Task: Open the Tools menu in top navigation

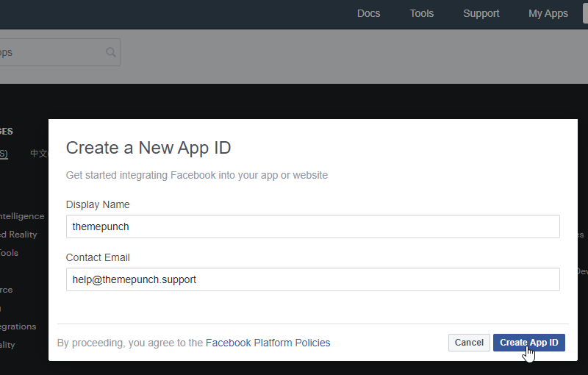Action: [x=421, y=13]
